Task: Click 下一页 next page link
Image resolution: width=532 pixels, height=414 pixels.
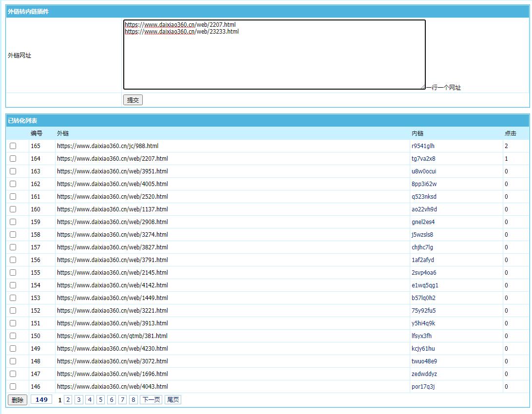Action: coord(151,400)
